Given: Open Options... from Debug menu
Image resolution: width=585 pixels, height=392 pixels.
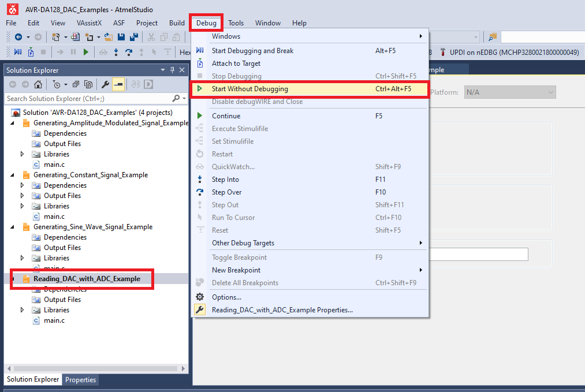Looking at the screenshot, I should 310,297.
